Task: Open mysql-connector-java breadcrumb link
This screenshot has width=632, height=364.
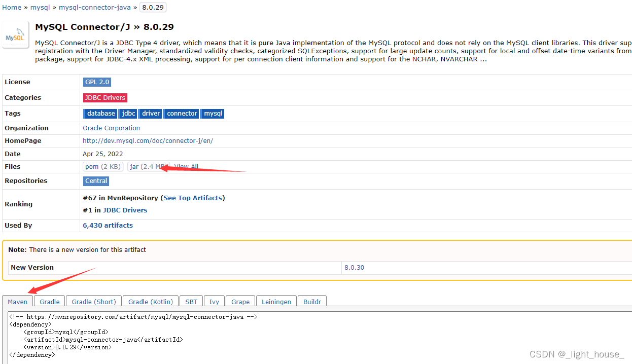Action: pyautogui.click(x=95, y=7)
